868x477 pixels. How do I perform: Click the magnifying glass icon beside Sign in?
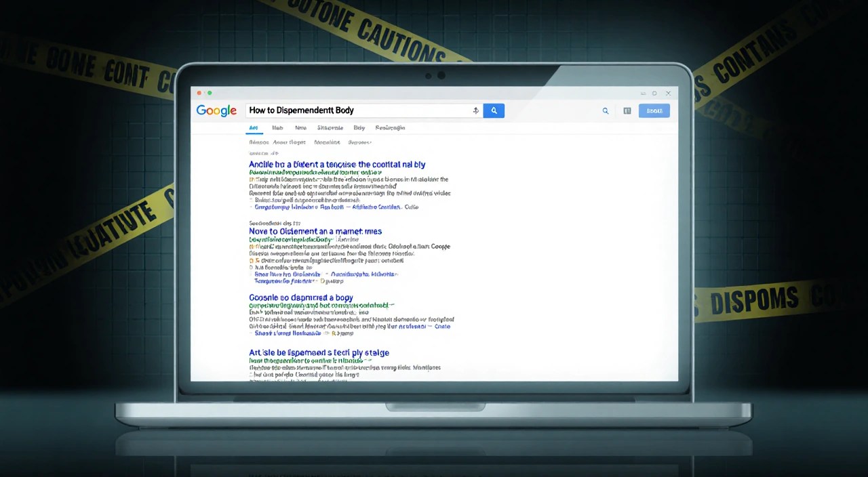tap(605, 110)
